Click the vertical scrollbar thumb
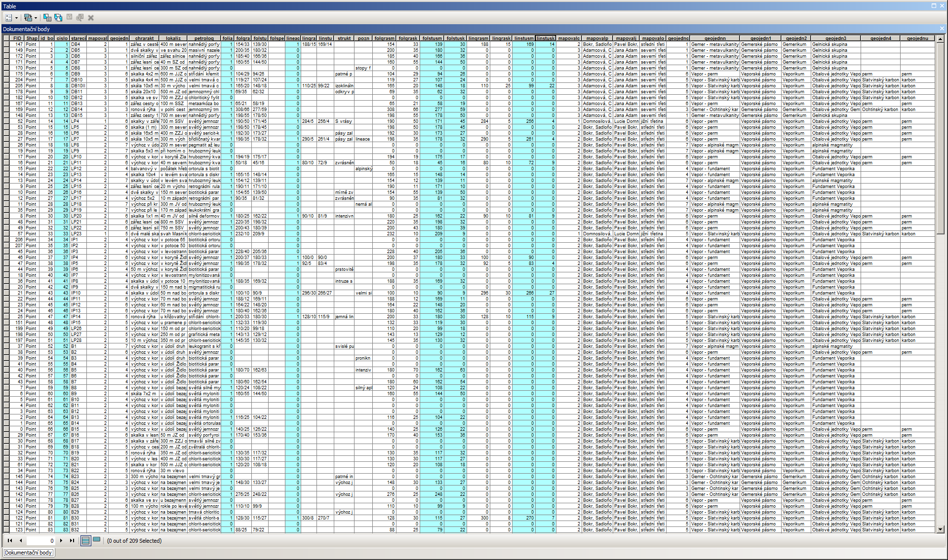This screenshot has width=948, height=560. point(941,138)
